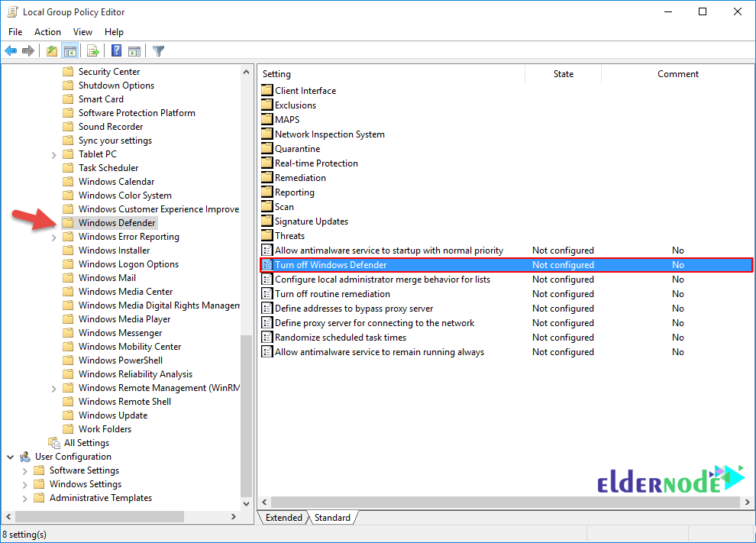Click the MAPS folder icon
756x543 pixels.
click(267, 119)
